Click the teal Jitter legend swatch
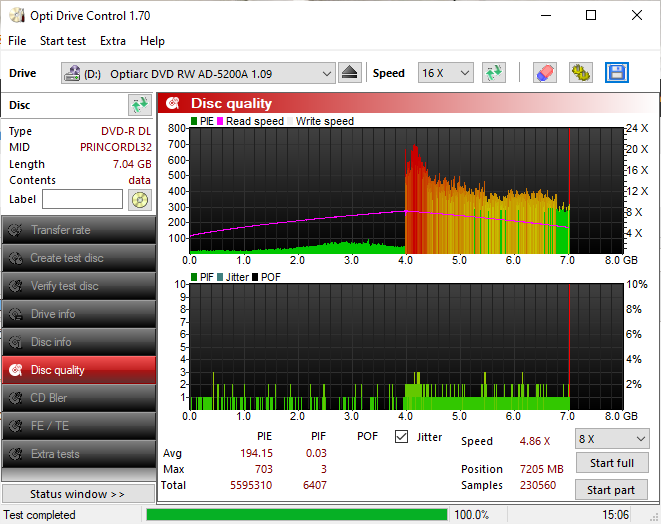 point(220,277)
